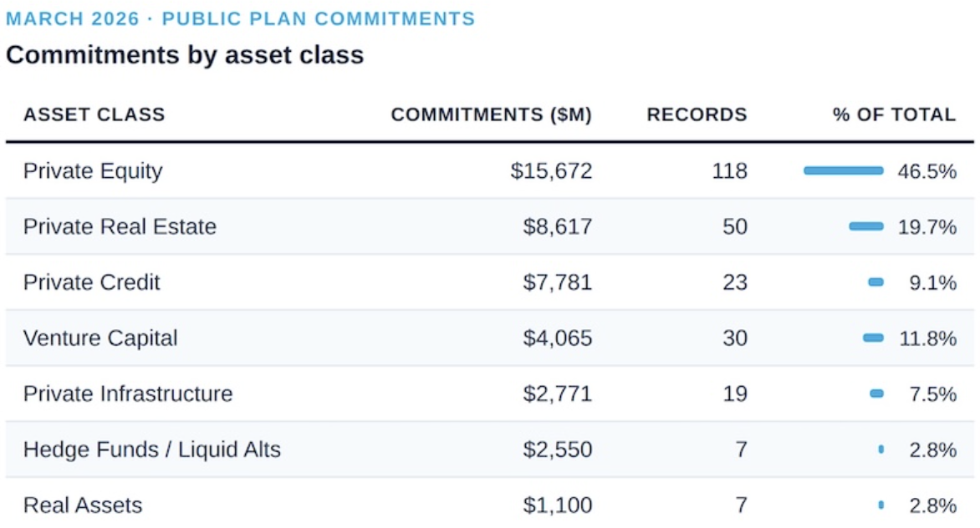980x528 pixels.
Task: Click the Asset Class column header
Action: tap(94, 115)
